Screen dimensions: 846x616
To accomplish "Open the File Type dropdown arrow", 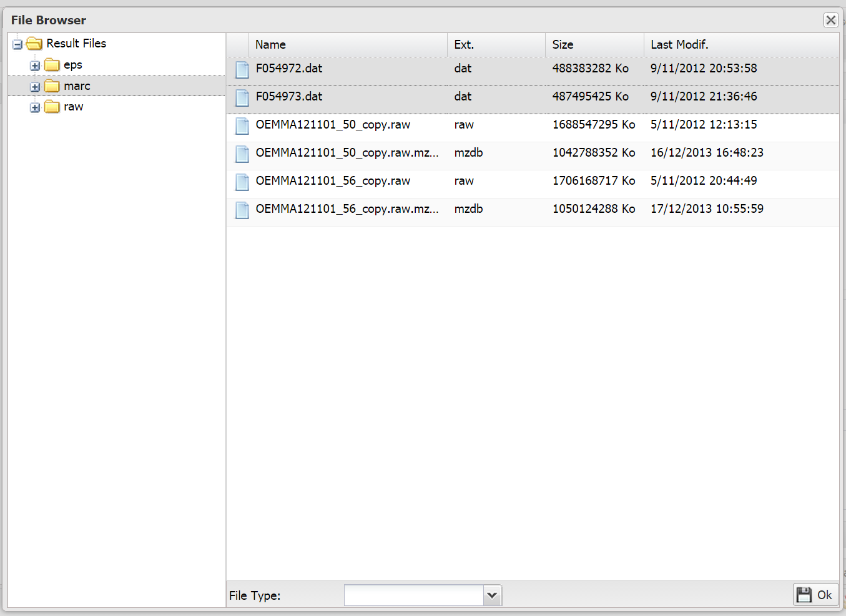I will [492, 595].
